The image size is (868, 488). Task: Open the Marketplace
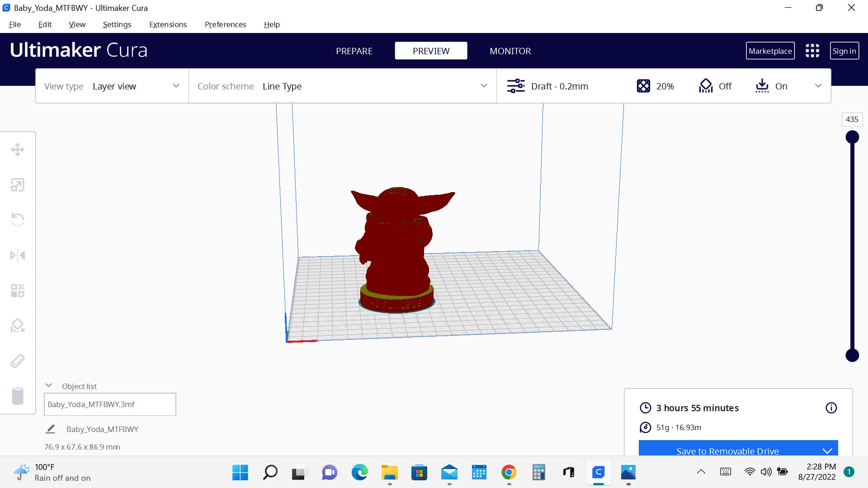pyautogui.click(x=770, y=51)
